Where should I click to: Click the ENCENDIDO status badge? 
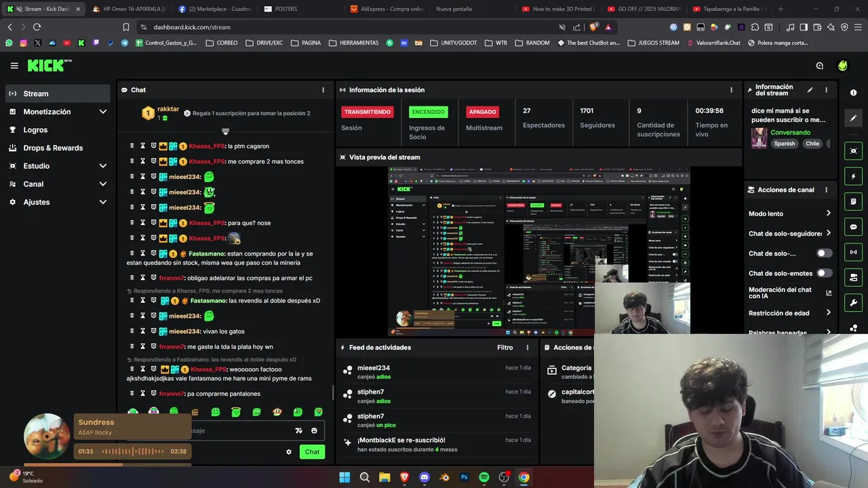[x=429, y=112]
